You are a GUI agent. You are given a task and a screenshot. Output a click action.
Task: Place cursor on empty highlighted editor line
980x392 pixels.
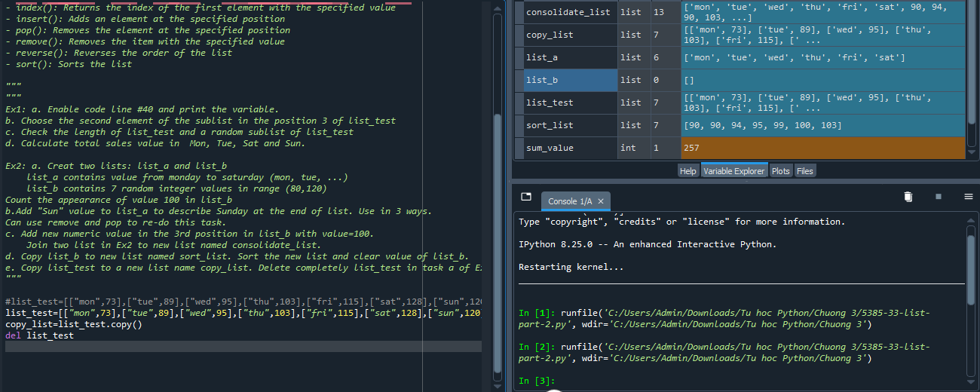pyautogui.click(x=243, y=347)
